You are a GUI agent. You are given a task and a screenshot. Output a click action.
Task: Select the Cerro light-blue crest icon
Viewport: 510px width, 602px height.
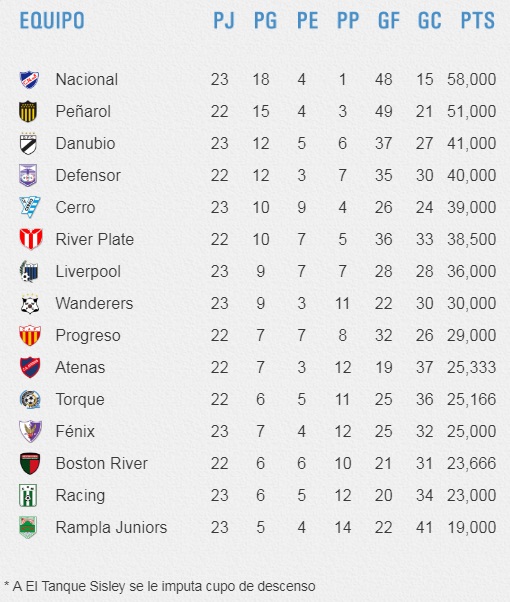click(x=30, y=207)
